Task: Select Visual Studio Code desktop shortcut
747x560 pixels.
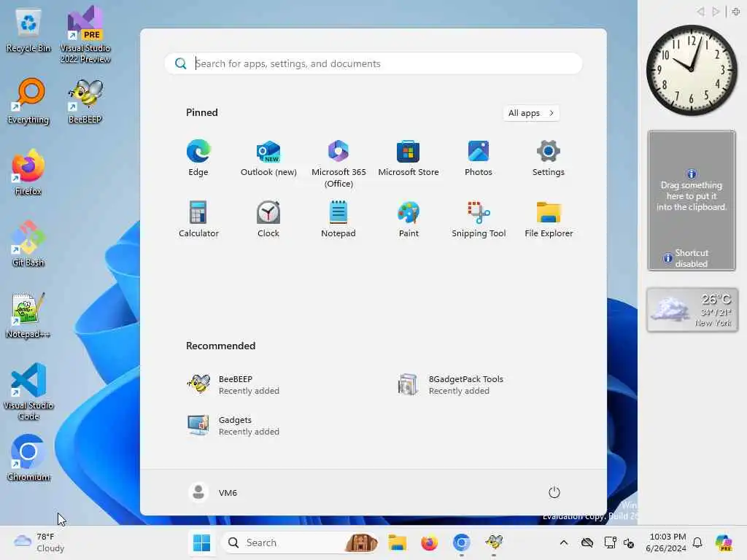Action: [28, 392]
